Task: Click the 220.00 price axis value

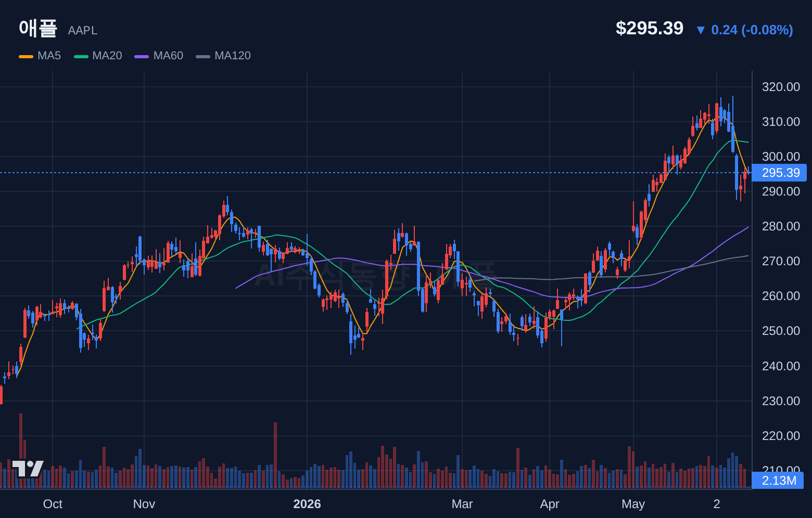Action: coord(781,436)
